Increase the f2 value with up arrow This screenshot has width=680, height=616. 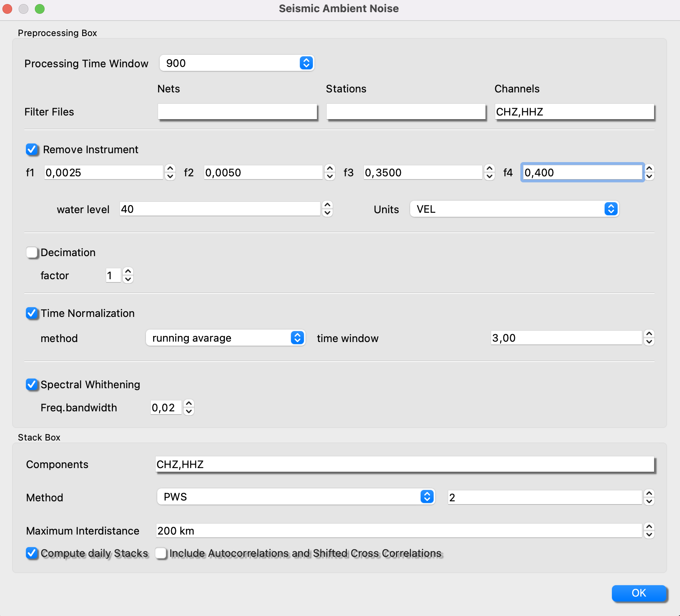coord(330,169)
